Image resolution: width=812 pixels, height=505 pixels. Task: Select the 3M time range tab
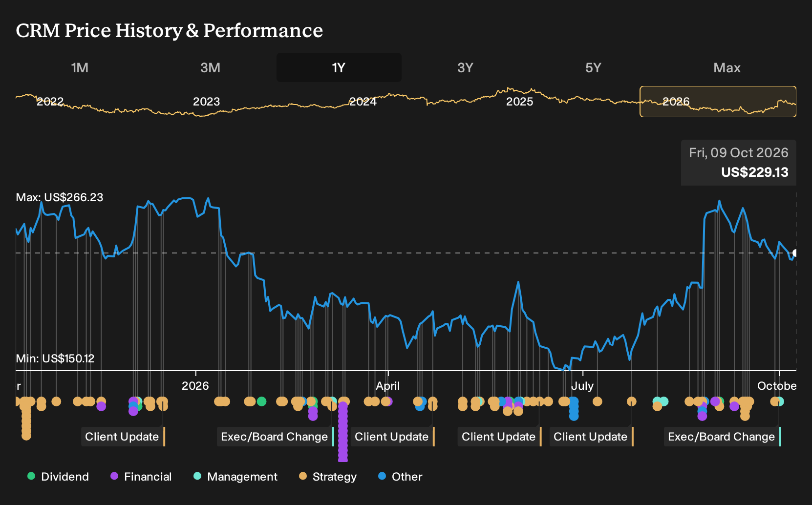[210, 67]
